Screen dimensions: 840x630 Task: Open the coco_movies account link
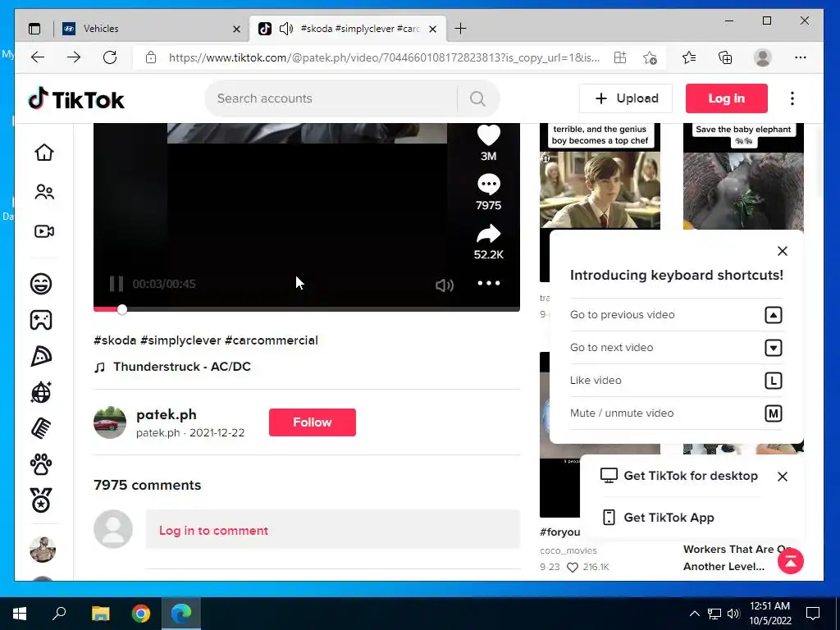tap(568, 550)
